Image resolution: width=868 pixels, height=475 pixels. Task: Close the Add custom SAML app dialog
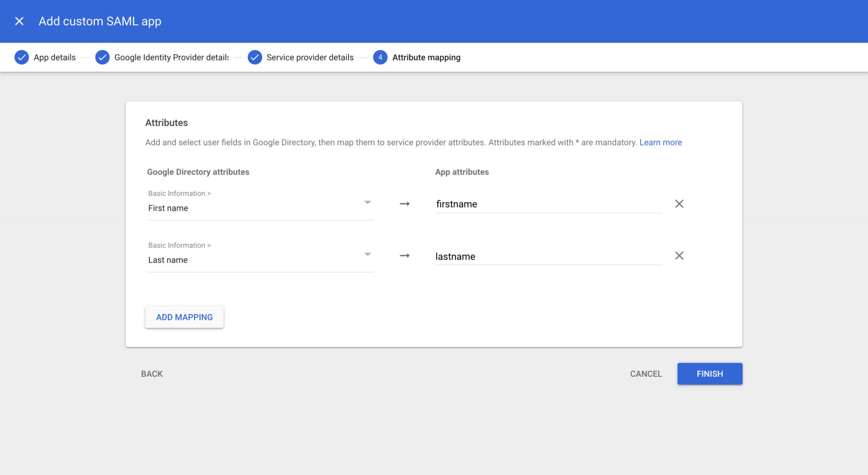pos(19,21)
